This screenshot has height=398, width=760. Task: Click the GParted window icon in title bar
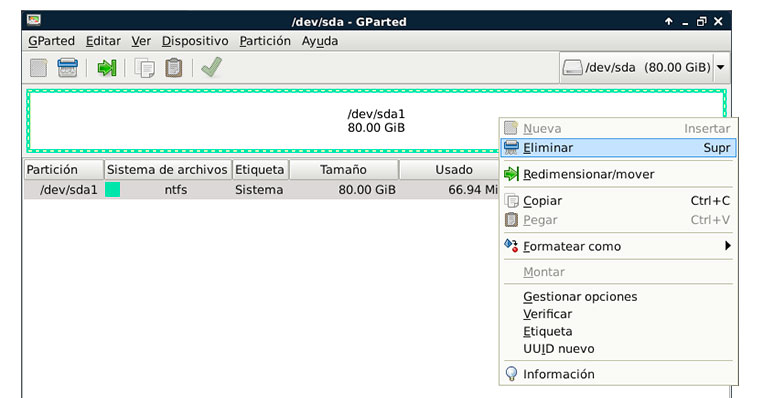34,20
